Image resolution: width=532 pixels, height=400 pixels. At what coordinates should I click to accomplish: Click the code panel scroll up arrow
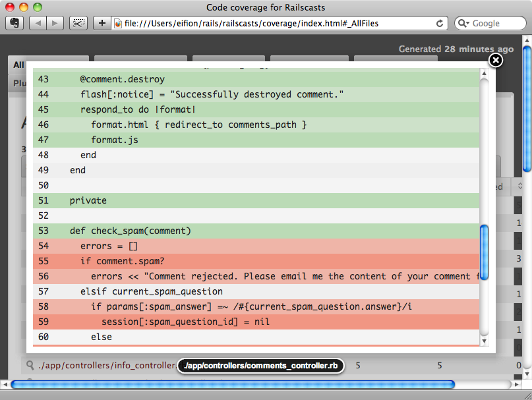tap(484, 73)
